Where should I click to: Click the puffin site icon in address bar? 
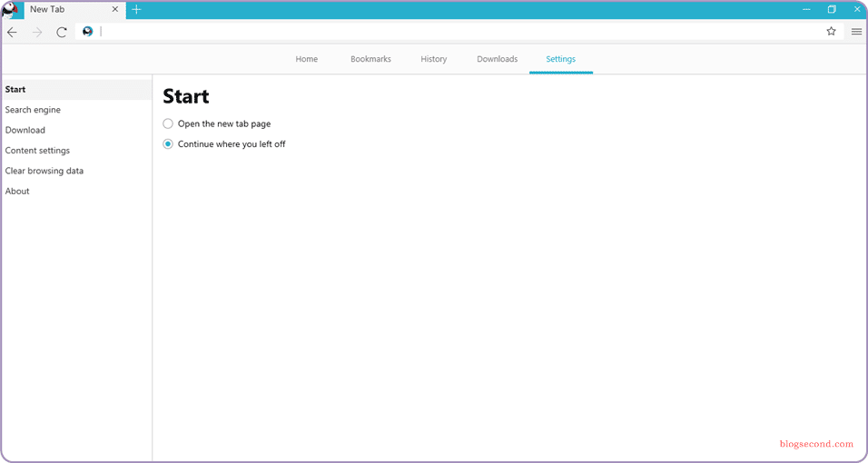pos(87,32)
